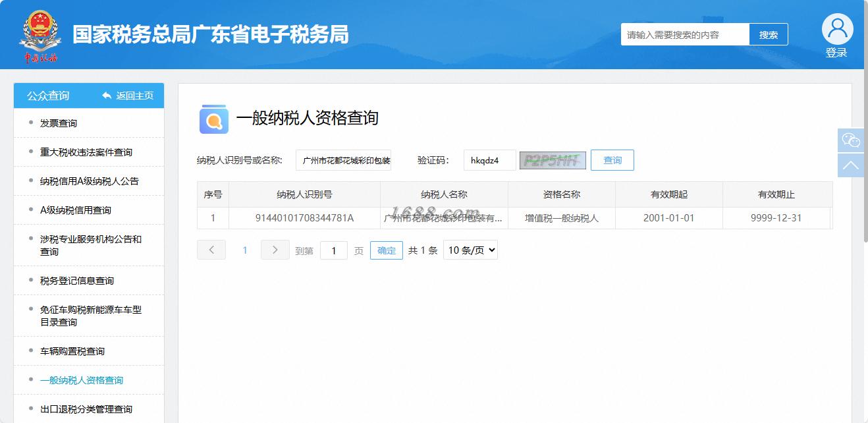The width and height of the screenshot is (868, 423).
Task: Click the captcha code input field
Action: click(490, 160)
